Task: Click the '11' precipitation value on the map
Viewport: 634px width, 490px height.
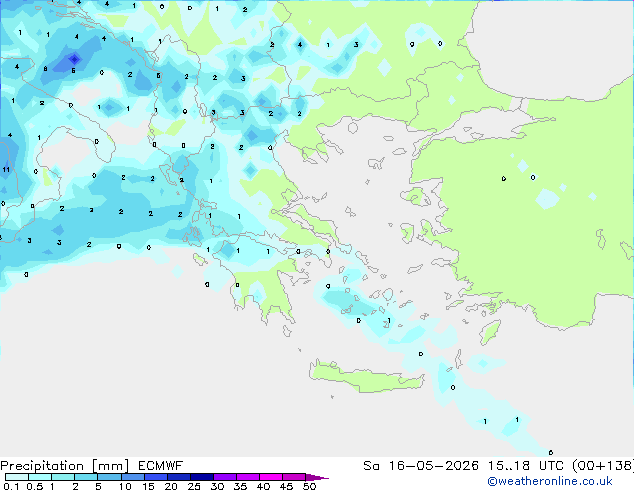Action: pos(6,169)
